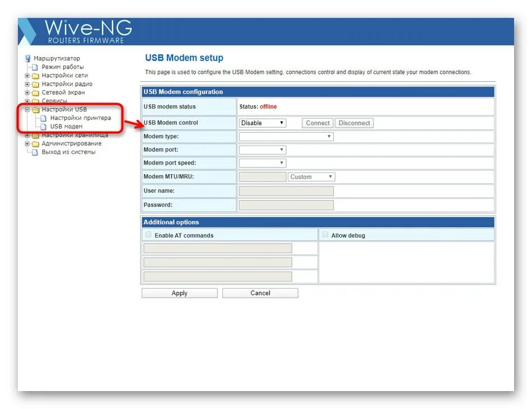
Task: Click the Cancel button
Action: coord(260,293)
